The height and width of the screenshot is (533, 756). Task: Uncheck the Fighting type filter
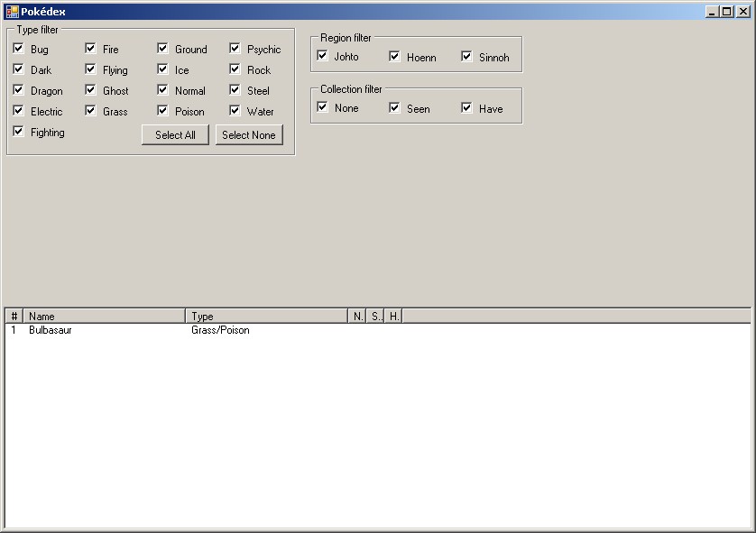point(18,132)
